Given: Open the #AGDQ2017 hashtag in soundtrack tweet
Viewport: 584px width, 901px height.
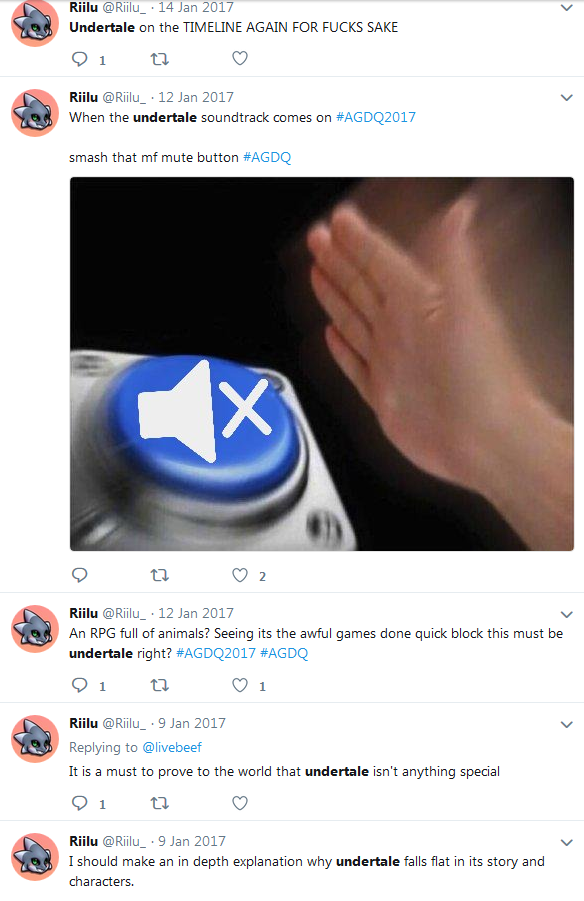Looking at the screenshot, I should tap(375, 117).
